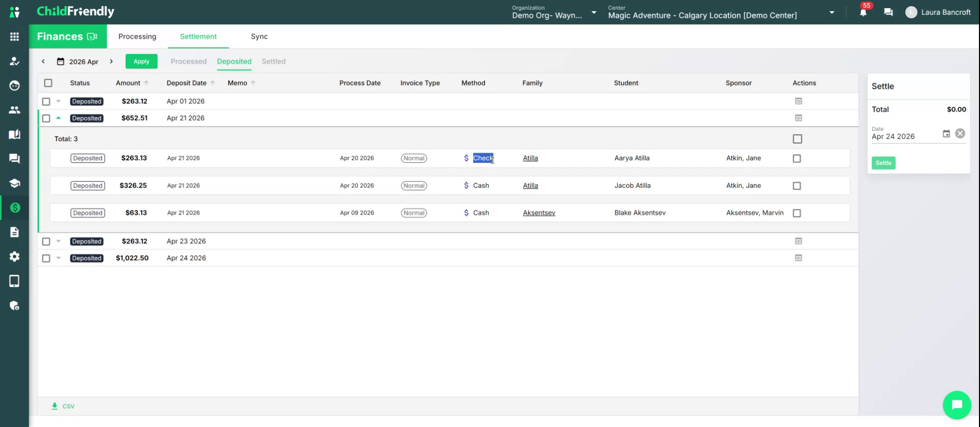Go to the previous month arrow
Image resolution: width=980 pixels, height=427 pixels.
pos(43,61)
